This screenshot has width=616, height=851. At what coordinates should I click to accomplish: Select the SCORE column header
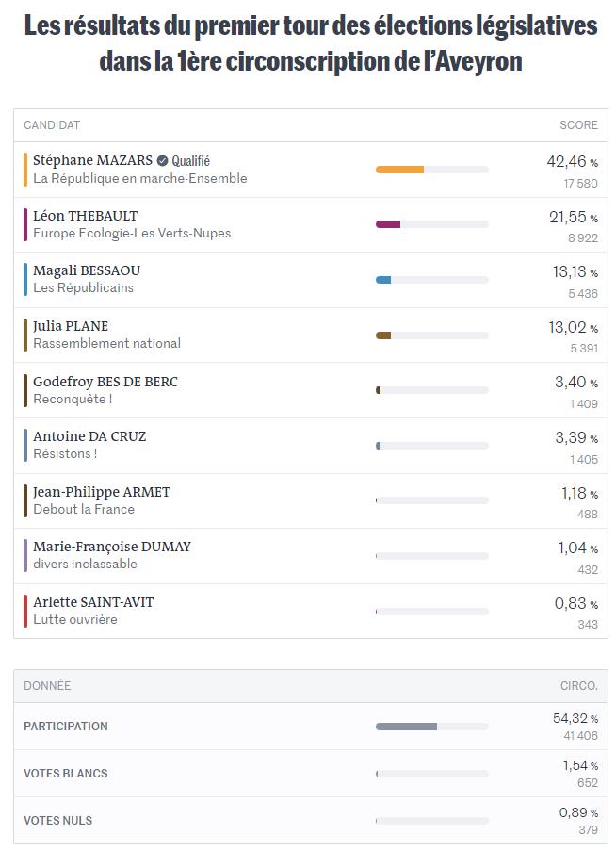578,125
